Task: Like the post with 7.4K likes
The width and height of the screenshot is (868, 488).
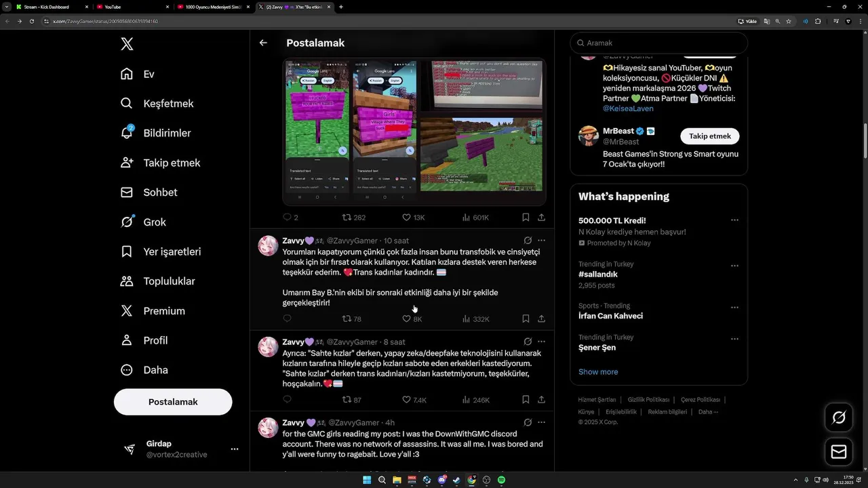Action: coord(414,400)
